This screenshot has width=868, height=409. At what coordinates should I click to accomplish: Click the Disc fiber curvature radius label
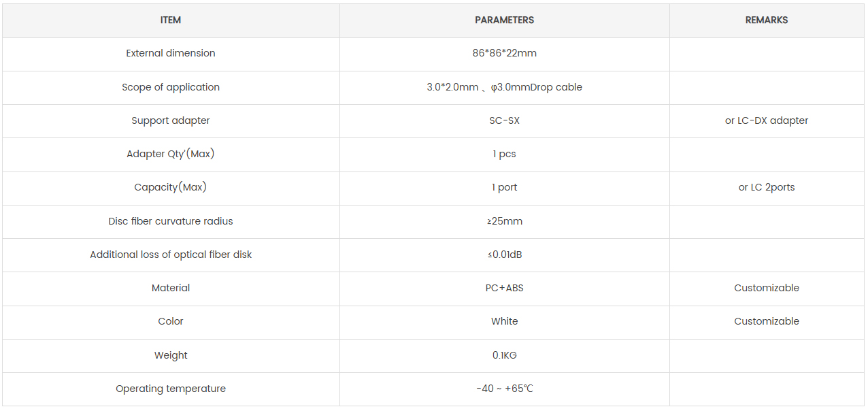click(171, 221)
